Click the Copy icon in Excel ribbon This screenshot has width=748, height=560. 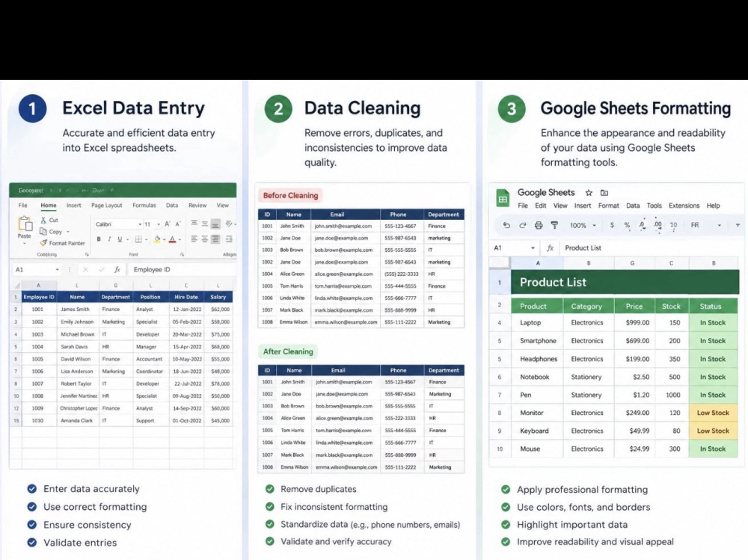(x=43, y=231)
